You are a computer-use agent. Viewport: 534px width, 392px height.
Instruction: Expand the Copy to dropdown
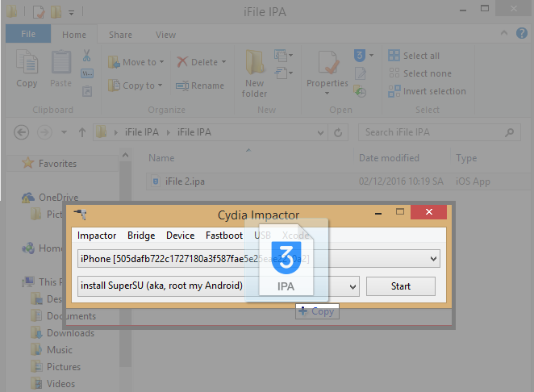tap(136, 85)
